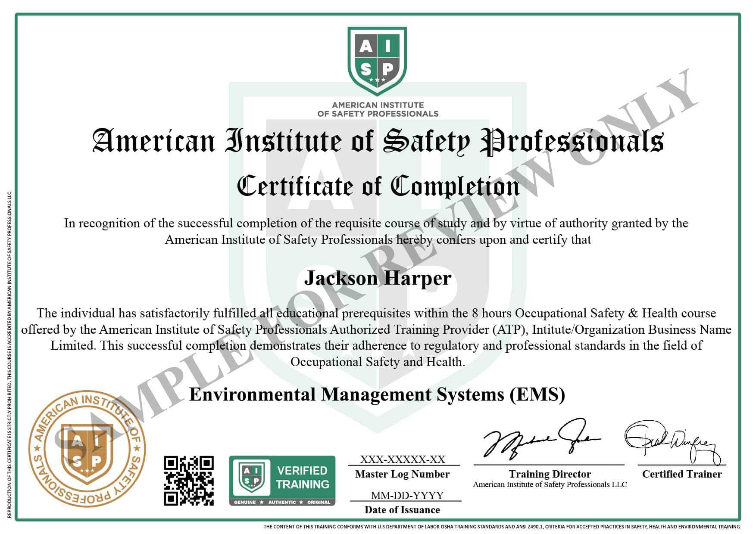Click the blackletter American Institute of Safety Professionals title

pos(378,141)
